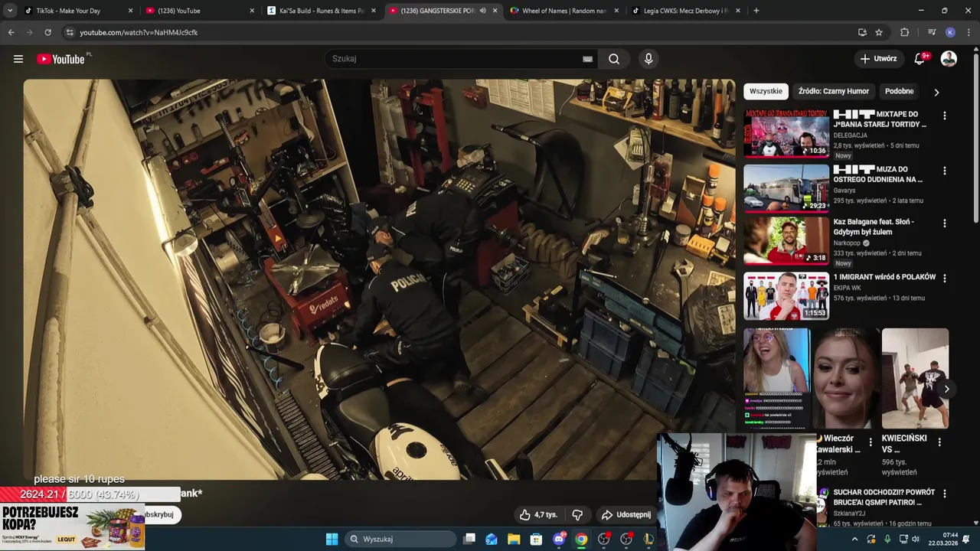Click the Wyszukaj taskbar search box
This screenshot has height=551, width=980.
pos(401,539)
